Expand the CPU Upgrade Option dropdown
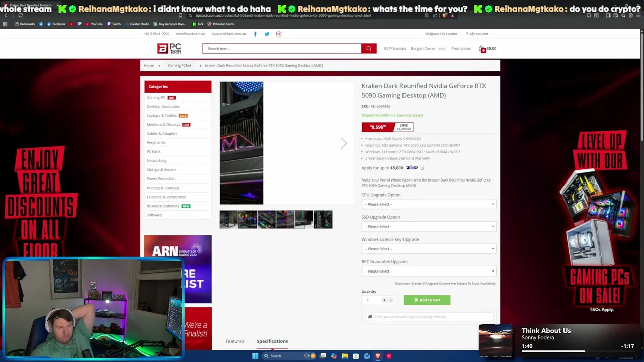This screenshot has width=644, height=362. pos(428,204)
